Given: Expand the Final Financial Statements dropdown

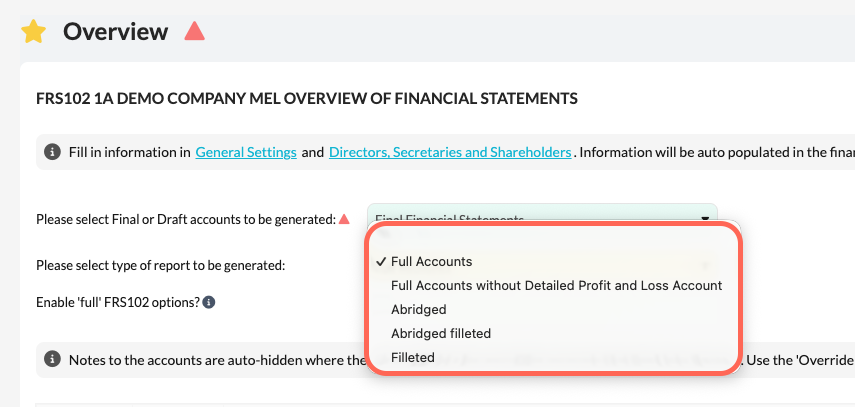Looking at the screenshot, I should click(541, 218).
